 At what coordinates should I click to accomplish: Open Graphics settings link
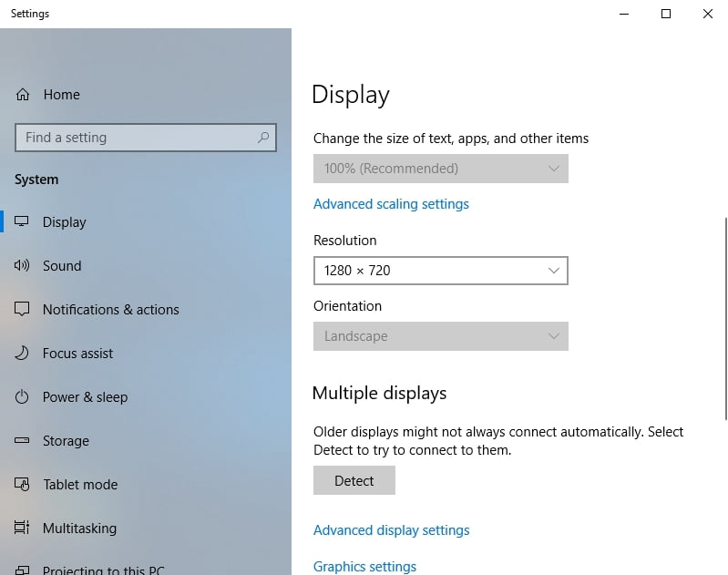point(365,567)
